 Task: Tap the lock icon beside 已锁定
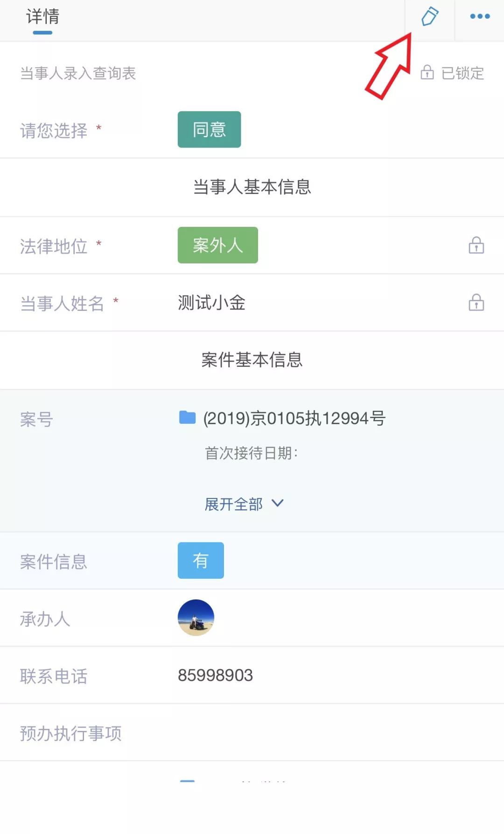(x=427, y=73)
